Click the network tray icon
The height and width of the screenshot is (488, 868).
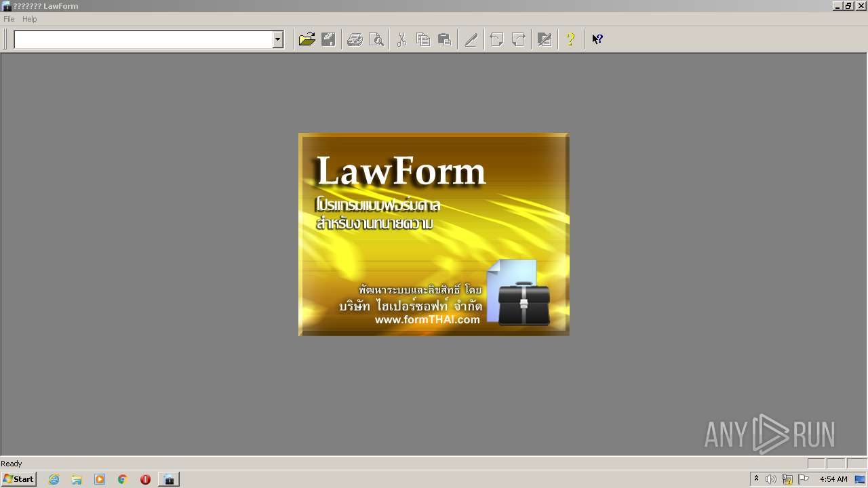pos(787,479)
